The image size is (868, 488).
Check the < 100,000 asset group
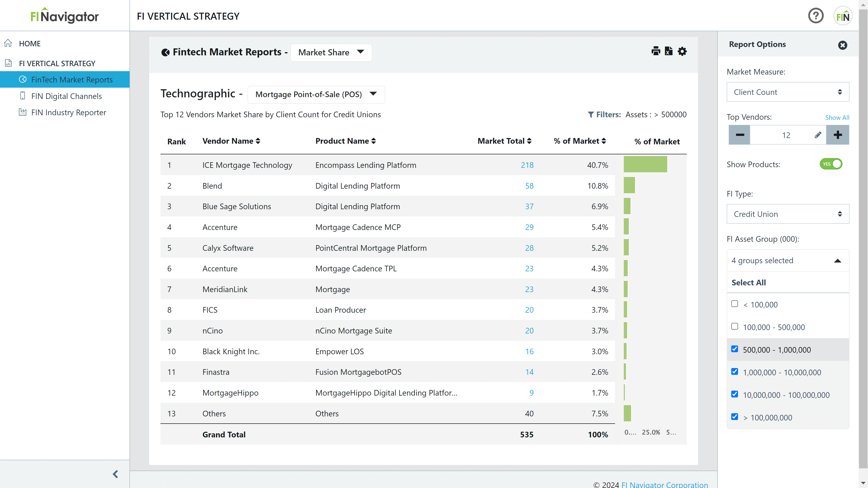tap(735, 304)
